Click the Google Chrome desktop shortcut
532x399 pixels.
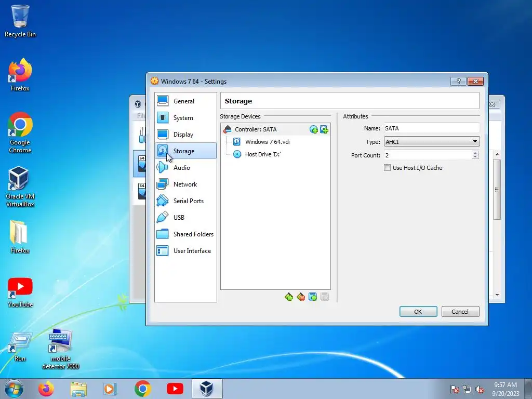(20, 132)
